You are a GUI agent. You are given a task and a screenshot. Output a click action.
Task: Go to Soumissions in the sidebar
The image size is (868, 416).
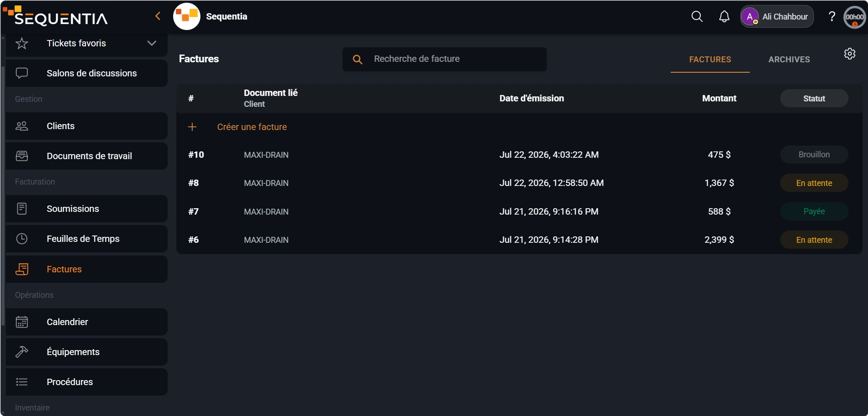point(87,209)
